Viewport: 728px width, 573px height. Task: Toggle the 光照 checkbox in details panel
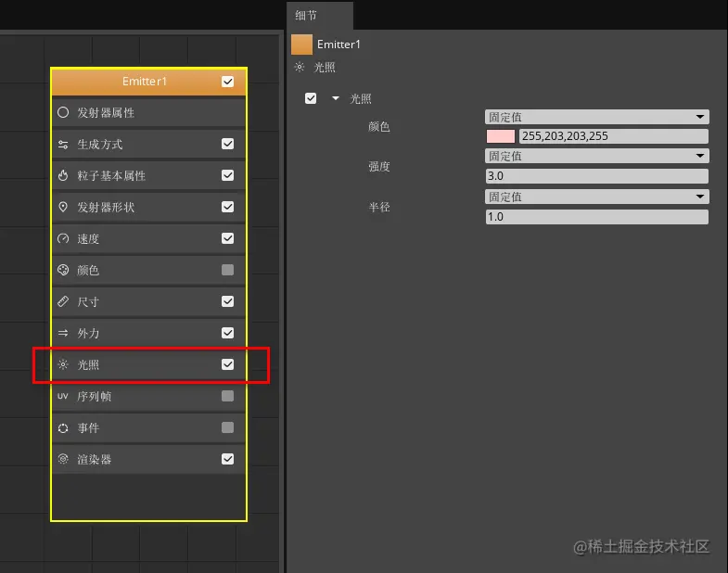tap(311, 98)
